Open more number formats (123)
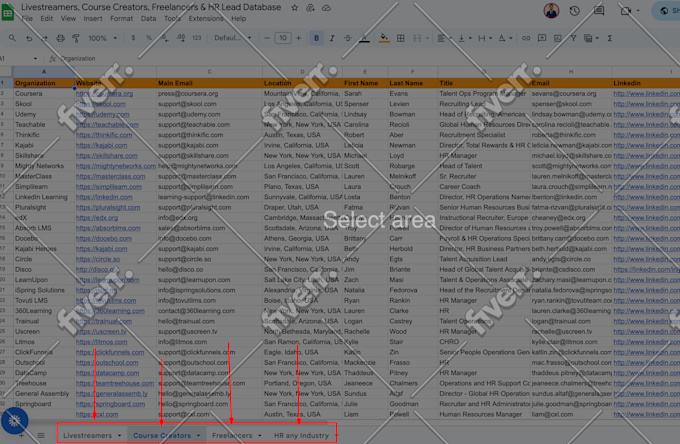The image size is (680, 444). pos(196,38)
